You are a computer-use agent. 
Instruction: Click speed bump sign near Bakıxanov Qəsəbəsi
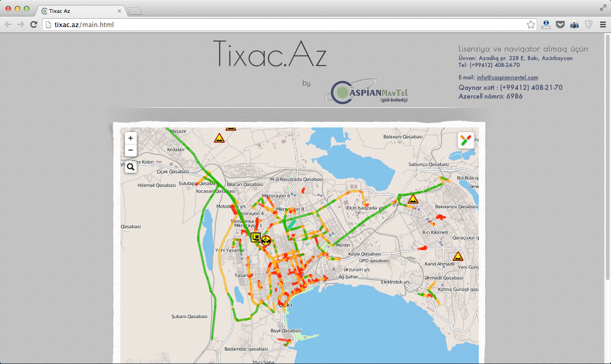click(413, 199)
